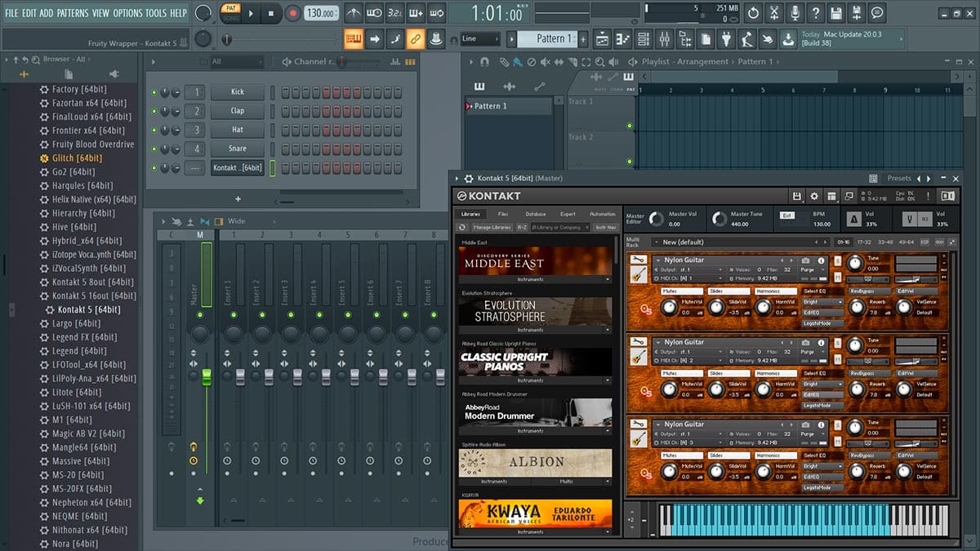Open the New (default) multi rack dropdown
Image resolution: width=980 pixels, height=551 pixels.
[741, 242]
